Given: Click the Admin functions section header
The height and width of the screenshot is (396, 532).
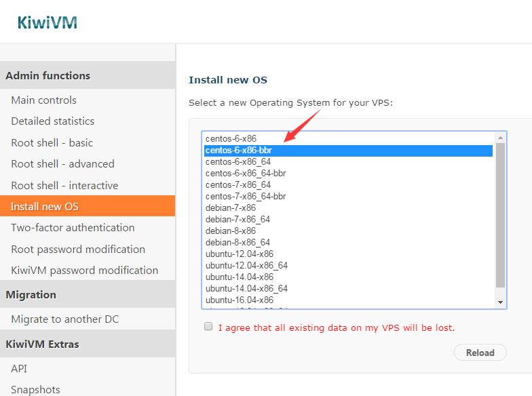Looking at the screenshot, I should (x=88, y=75).
